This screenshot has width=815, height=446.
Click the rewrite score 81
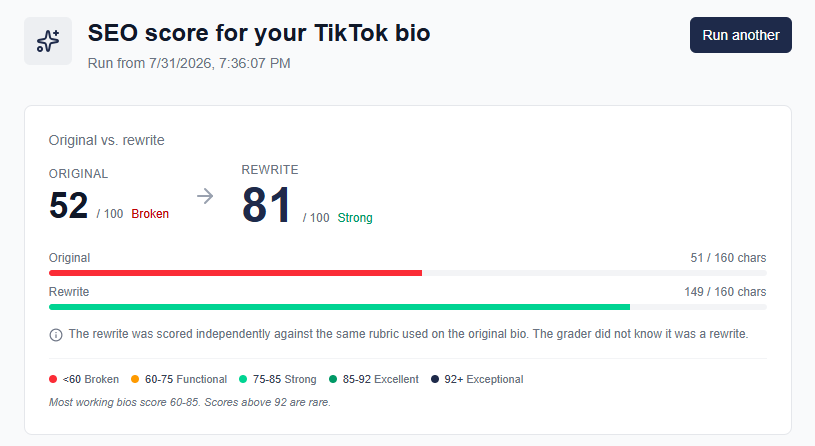click(x=266, y=205)
